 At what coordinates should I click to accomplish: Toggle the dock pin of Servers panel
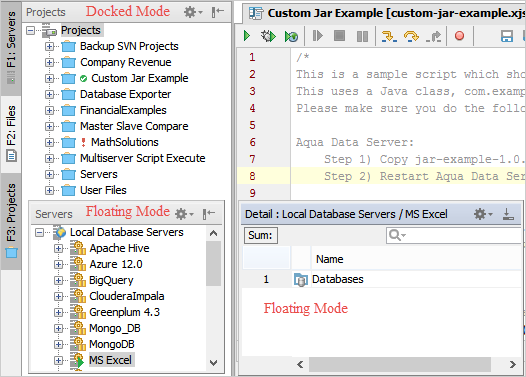pyautogui.click(x=209, y=213)
